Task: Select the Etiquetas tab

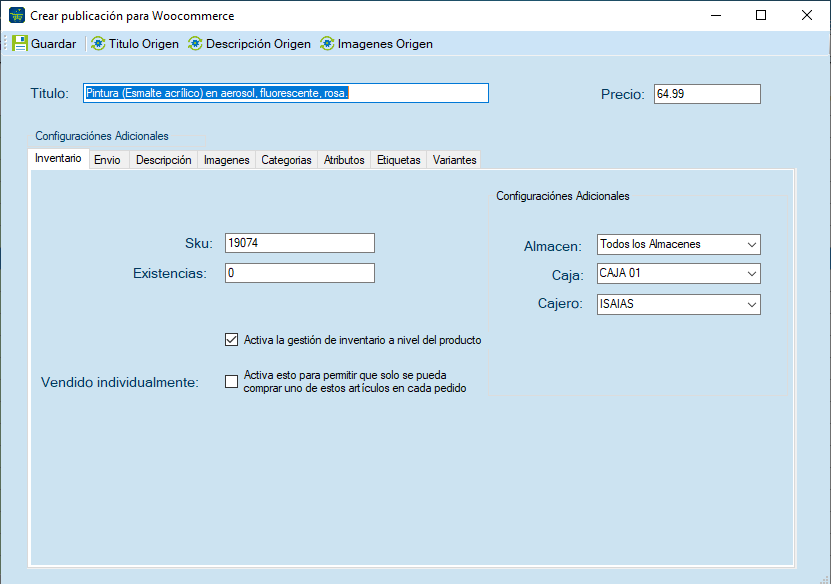Action: coord(399,160)
